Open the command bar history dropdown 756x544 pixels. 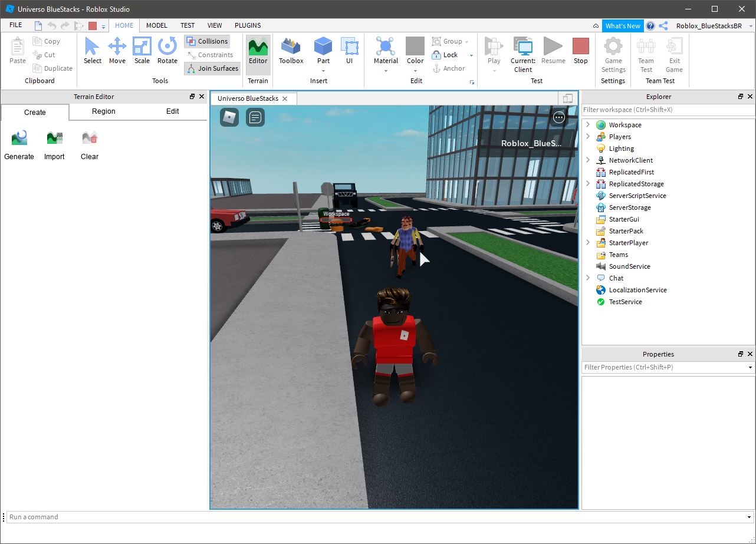tap(749, 517)
